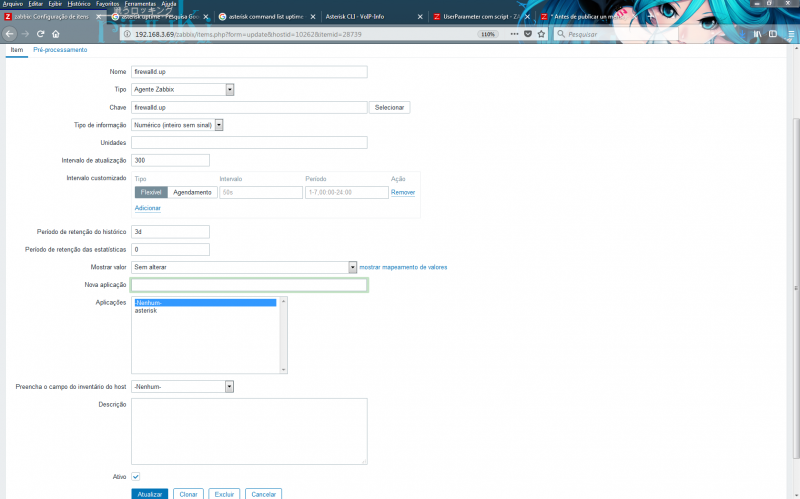Click the Descrição text area
Viewport: 800px width, 499px height.
(249, 432)
